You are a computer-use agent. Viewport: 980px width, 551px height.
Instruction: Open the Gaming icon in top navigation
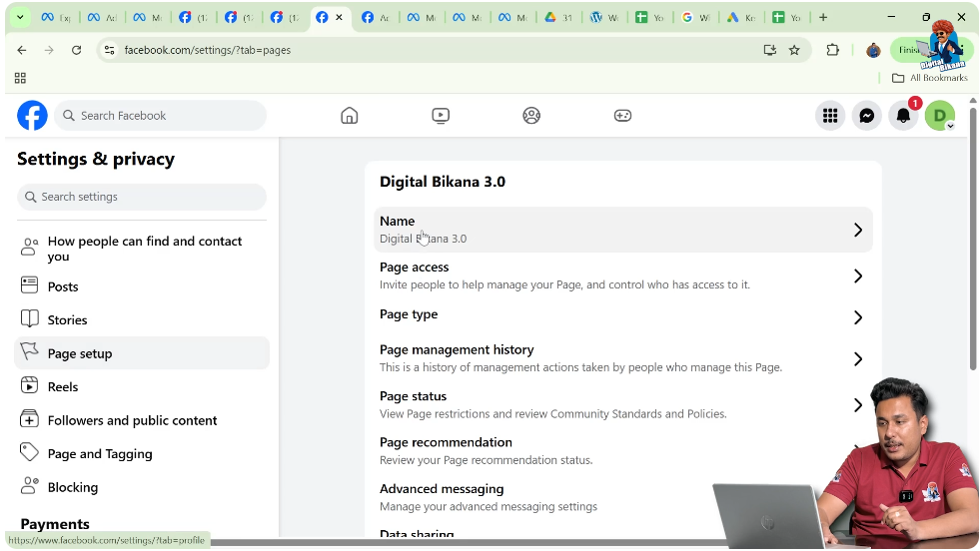(x=622, y=116)
